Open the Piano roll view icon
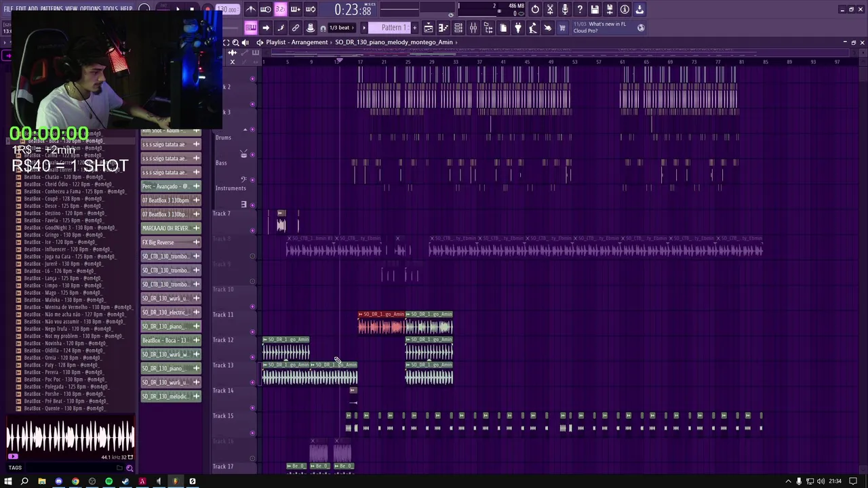 pos(443,28)
